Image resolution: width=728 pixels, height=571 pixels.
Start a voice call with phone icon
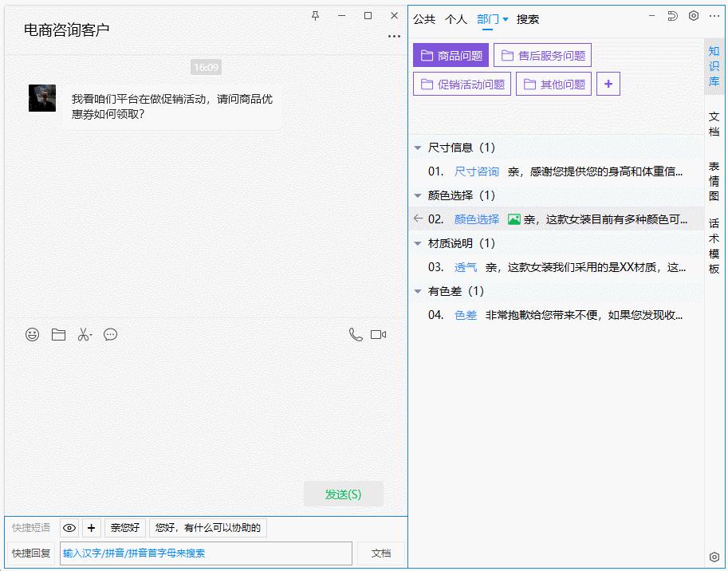356,335
